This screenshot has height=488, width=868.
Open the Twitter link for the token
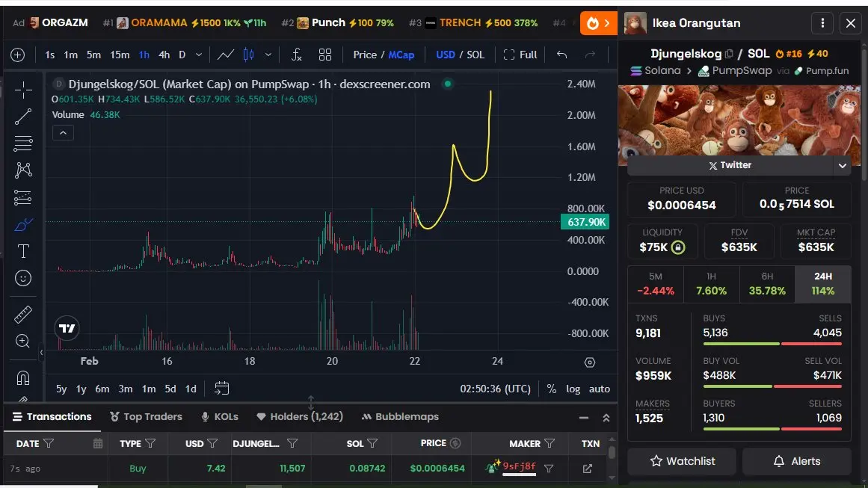point(730,165)
